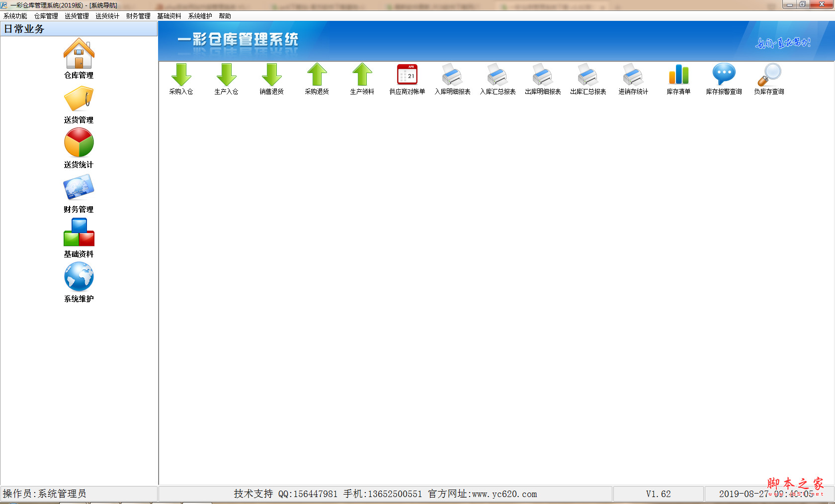Open 入库汇总报表 printer icon

tap(498, 75)
